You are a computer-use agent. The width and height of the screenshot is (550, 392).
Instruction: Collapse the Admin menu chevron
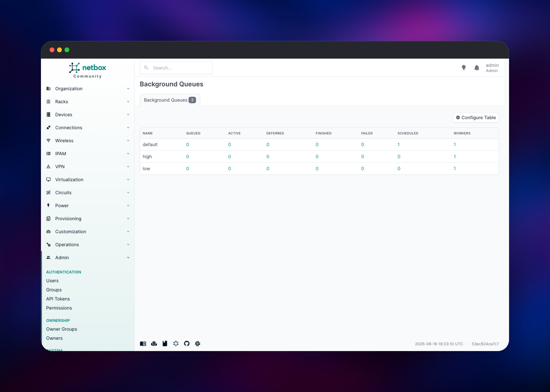point(128,257)
